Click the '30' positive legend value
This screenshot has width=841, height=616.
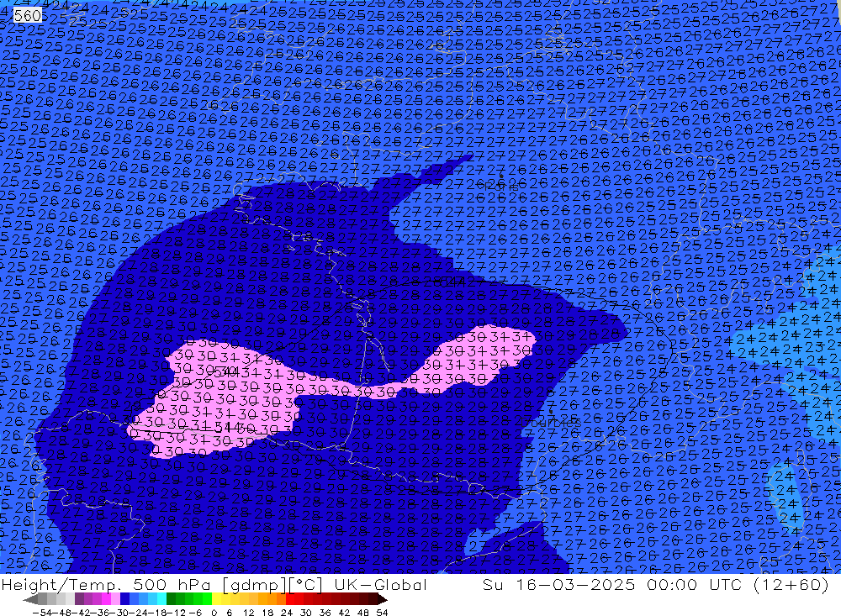click(306, 613)
